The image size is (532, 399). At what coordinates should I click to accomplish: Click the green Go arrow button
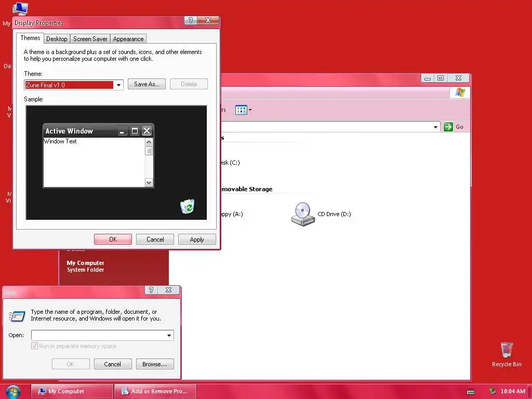(448, 127)
